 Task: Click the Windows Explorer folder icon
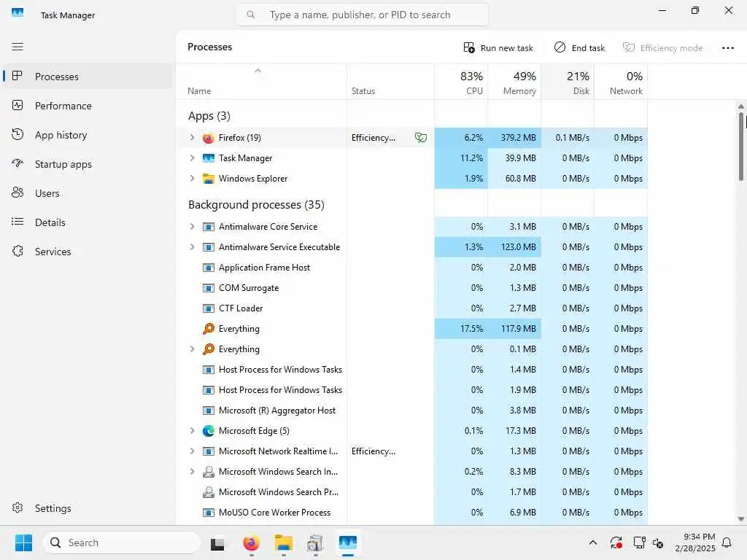pos(208,179)
